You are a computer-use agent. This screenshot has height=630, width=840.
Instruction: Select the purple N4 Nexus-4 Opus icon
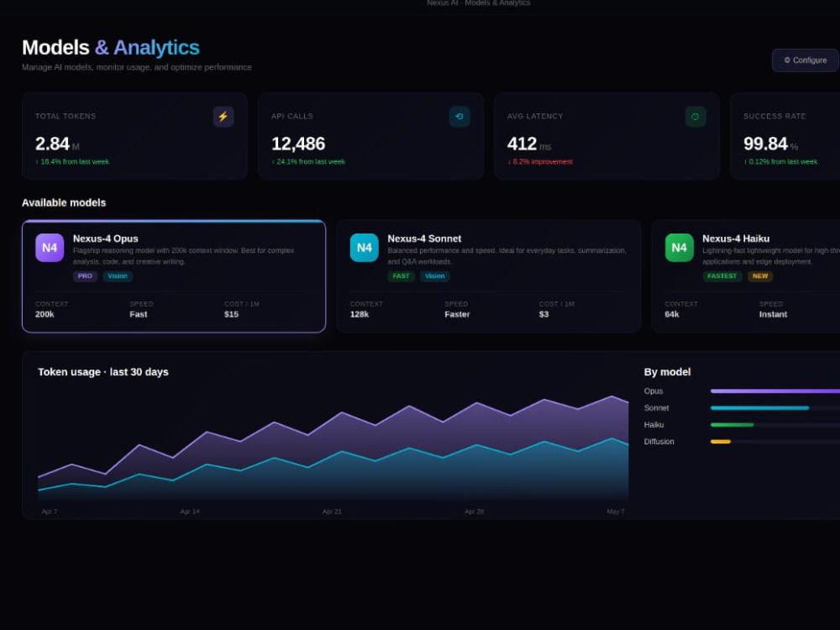pyautogui.click(x=50, y=248)
